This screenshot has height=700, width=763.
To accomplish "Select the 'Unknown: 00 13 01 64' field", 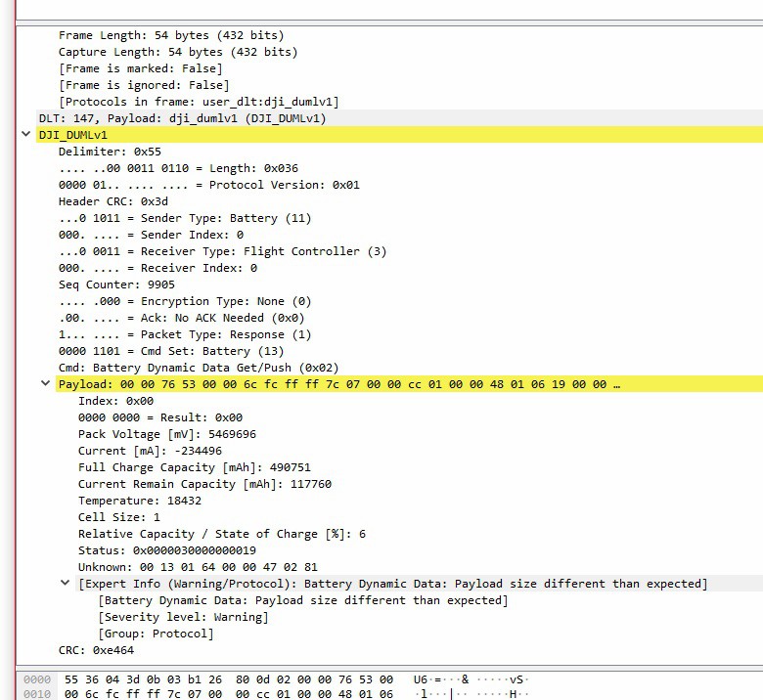I will click(198, 567).
